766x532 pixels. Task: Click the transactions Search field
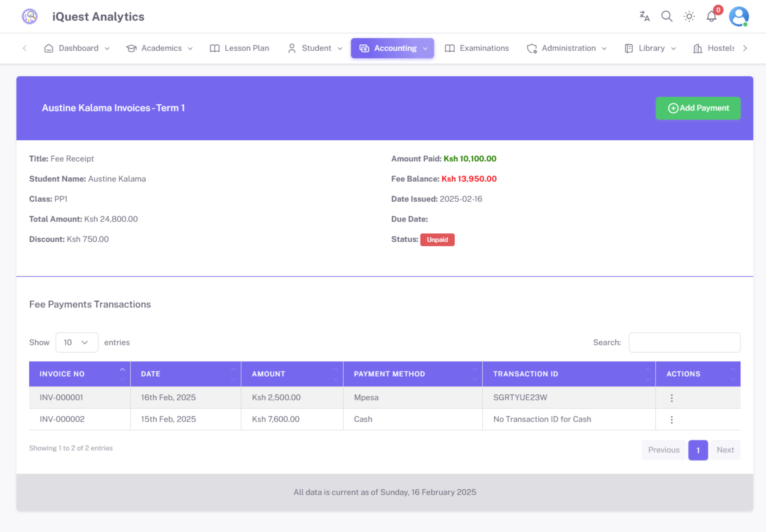(x=684, y=342)
